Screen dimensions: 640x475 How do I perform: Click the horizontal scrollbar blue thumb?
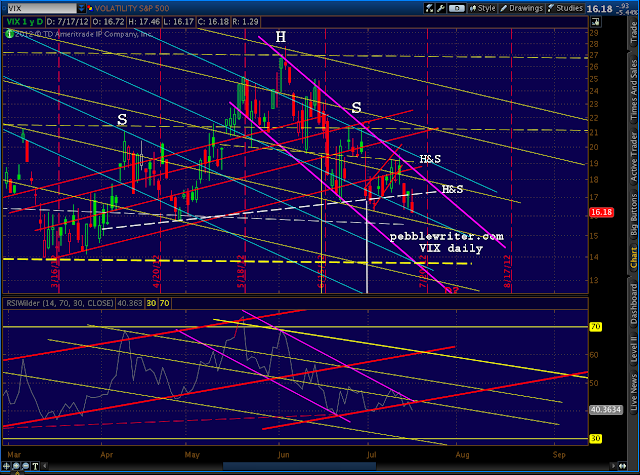[299, 466]
